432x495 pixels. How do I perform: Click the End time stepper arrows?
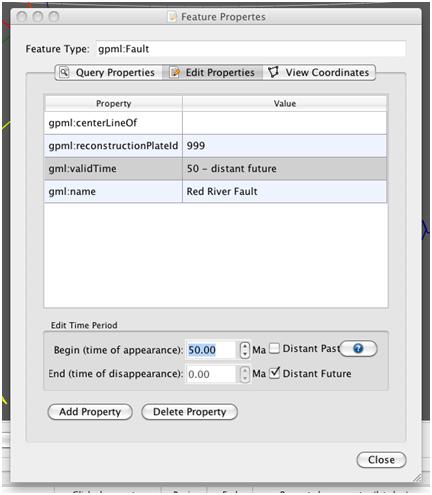coord(245,374)
